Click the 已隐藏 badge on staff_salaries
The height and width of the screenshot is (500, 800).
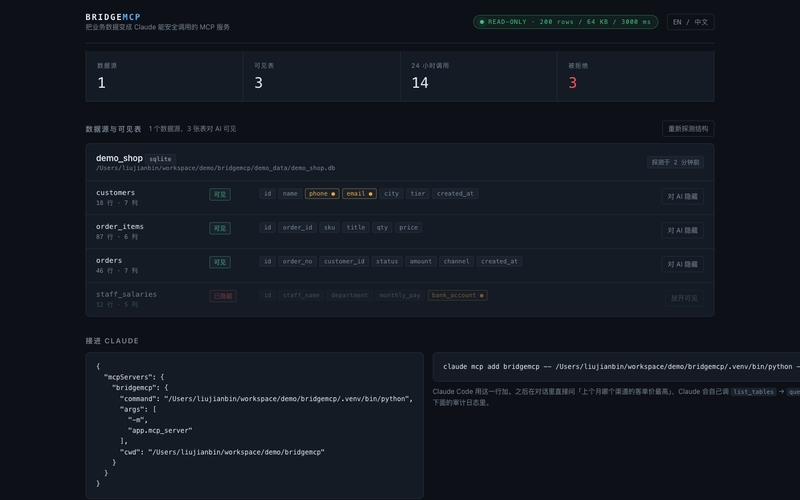click(223, 296)
